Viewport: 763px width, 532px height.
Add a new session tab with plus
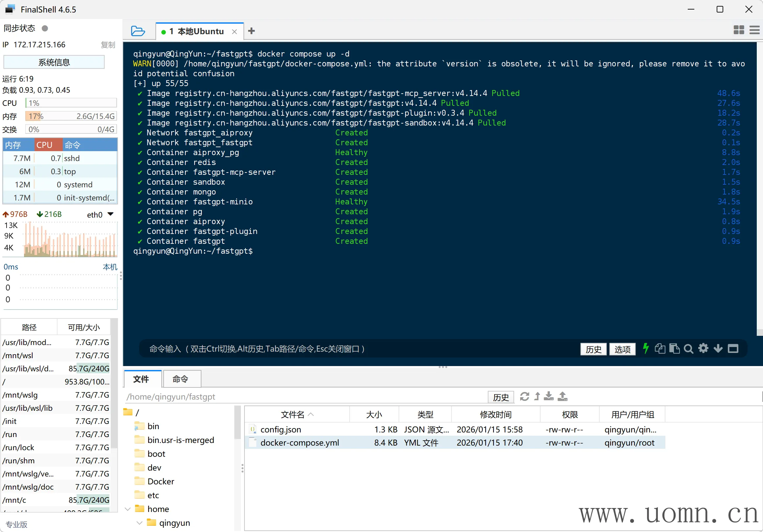tap(252, 31)
